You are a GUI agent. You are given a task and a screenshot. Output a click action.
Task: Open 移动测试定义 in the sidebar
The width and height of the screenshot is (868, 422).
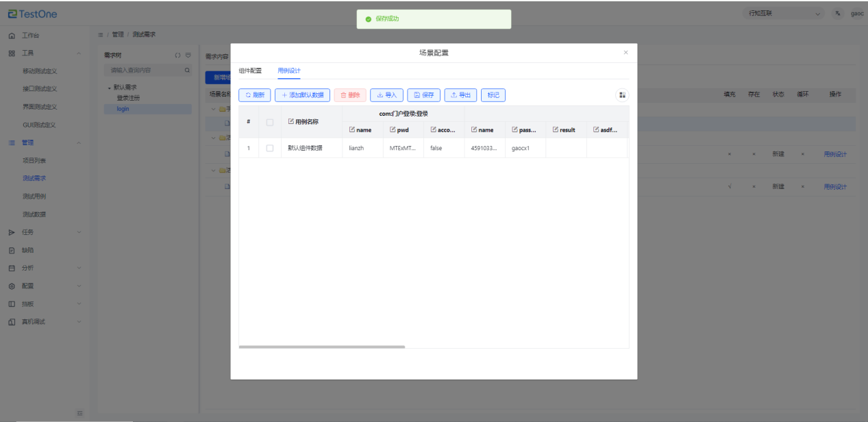(x=40, y=71)
